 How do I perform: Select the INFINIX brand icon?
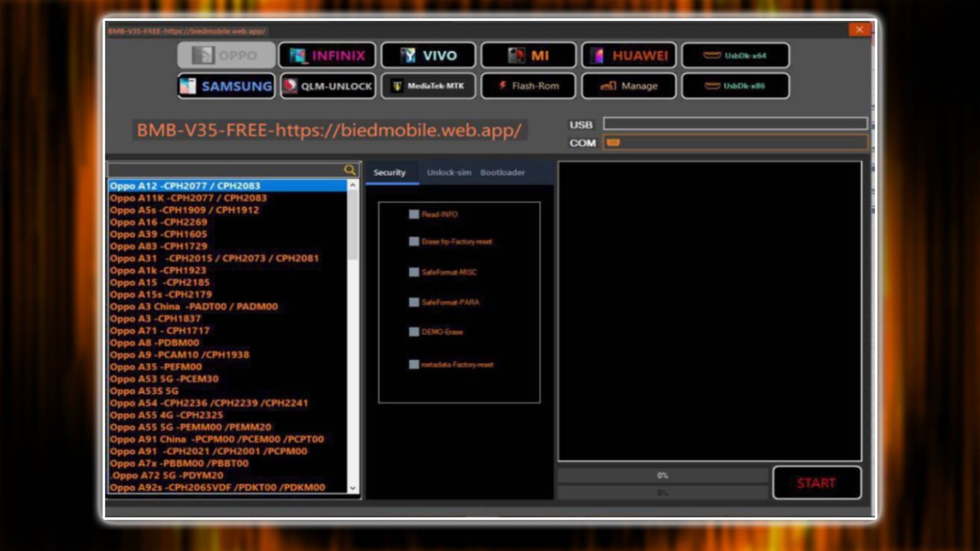coord(328,55)
